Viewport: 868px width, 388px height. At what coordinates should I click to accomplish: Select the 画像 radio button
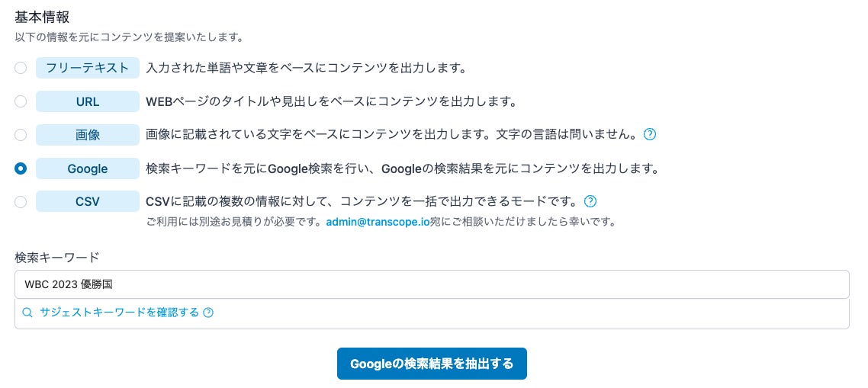21,135
